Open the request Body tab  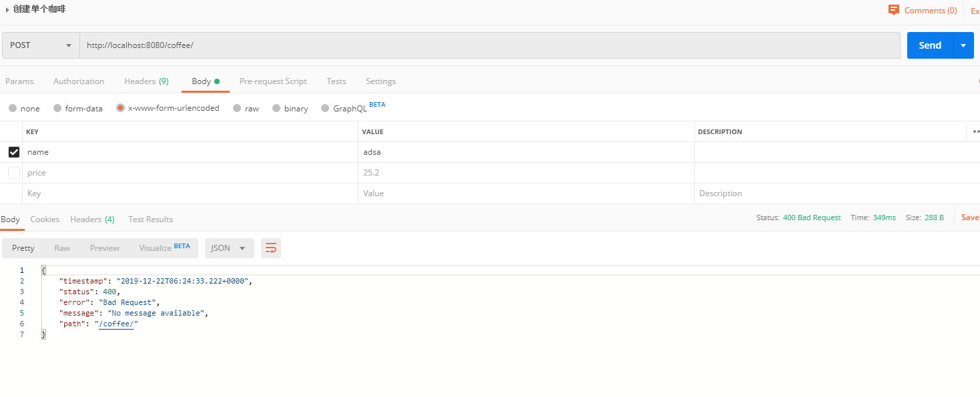click(x=205, y=81)
